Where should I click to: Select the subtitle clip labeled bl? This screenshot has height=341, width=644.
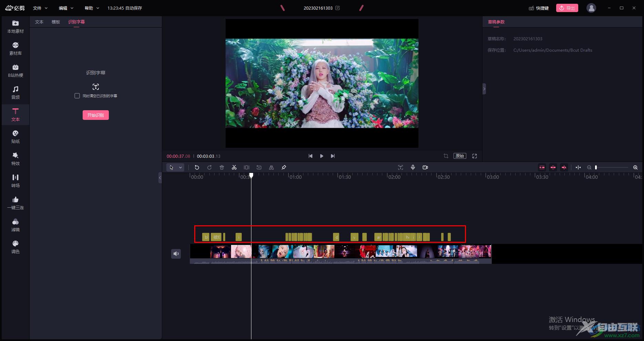206,237
